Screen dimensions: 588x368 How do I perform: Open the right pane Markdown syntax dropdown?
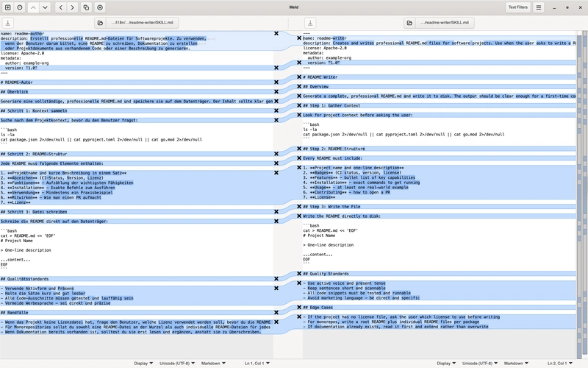516,364
